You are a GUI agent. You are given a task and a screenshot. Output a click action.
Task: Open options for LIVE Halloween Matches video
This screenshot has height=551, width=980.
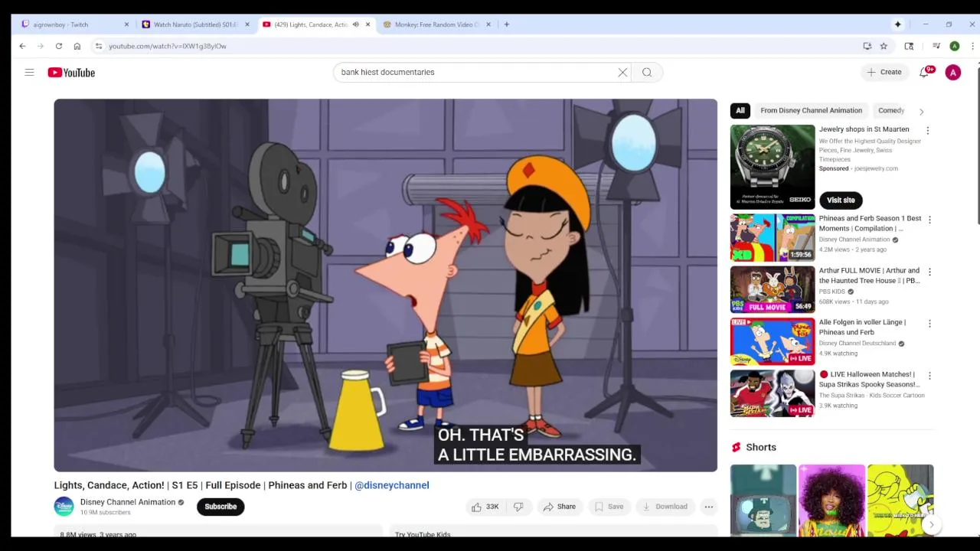click(929, 376)
